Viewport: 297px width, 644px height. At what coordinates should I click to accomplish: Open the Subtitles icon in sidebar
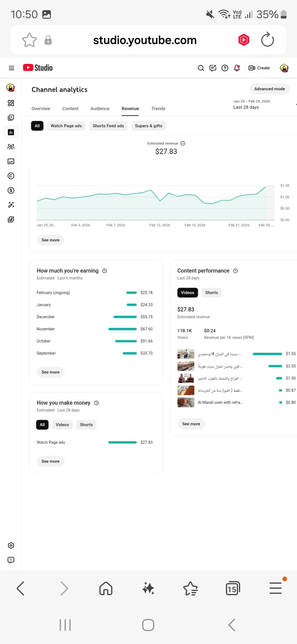coord(11,161)
